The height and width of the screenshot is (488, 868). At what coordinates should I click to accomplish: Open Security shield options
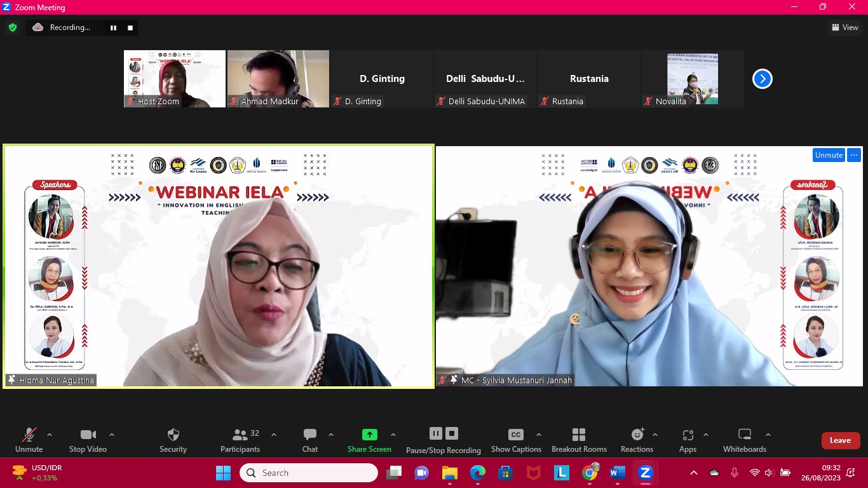[x=173, y=440]
